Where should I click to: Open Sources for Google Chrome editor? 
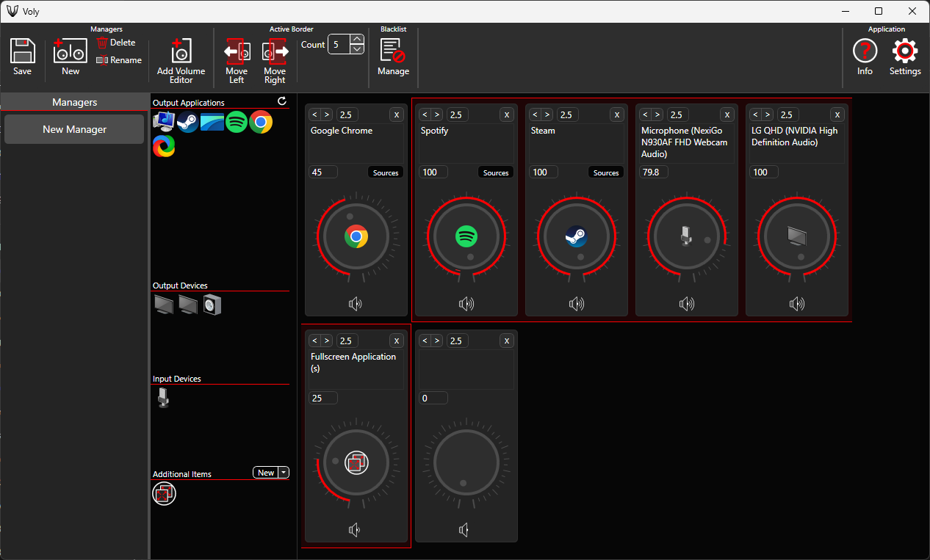pyautogui.click(x=386, y=172)
